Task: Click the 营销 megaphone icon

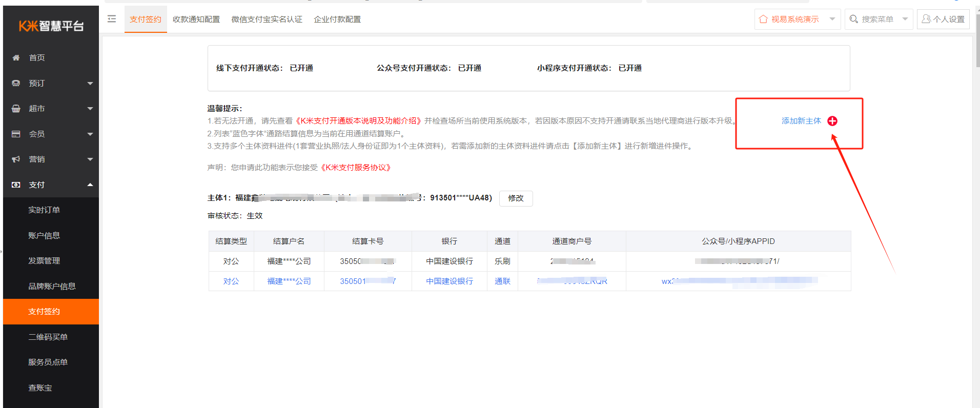Action: tap(16, 159)
